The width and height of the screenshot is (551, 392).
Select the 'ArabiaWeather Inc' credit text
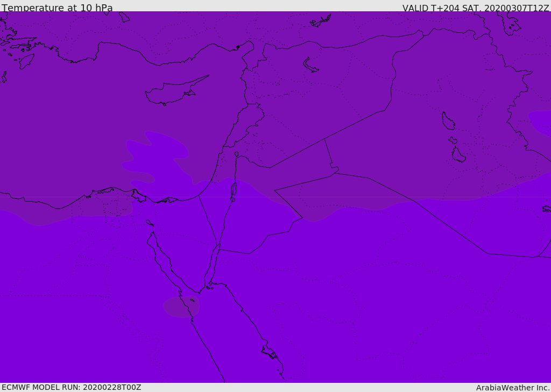512,388
